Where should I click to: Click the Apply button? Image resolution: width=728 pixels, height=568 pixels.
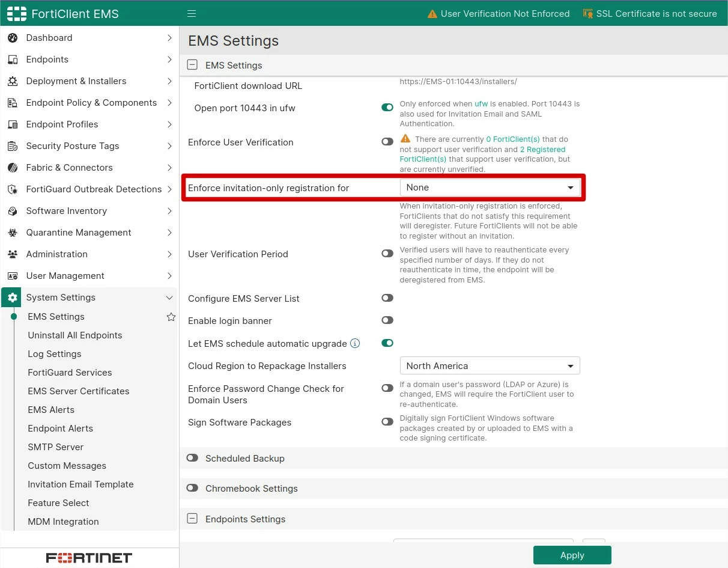click(x=572, y=555)
